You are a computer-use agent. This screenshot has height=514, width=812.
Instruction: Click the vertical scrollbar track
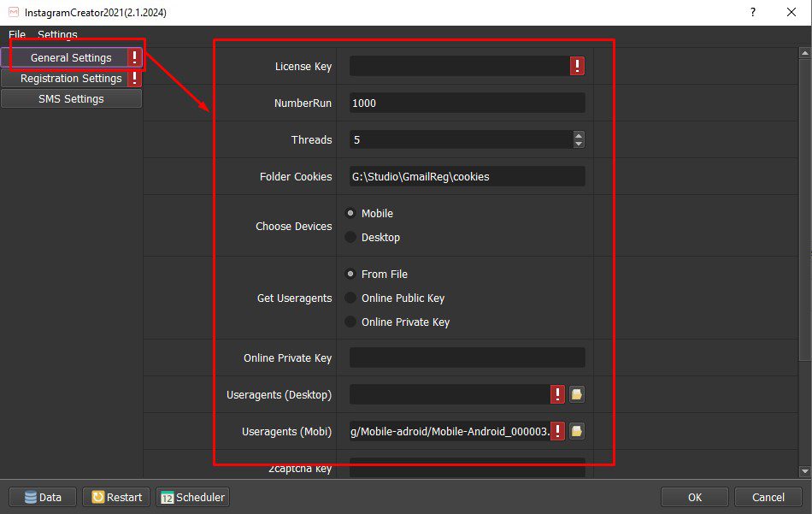click(805, 262)
